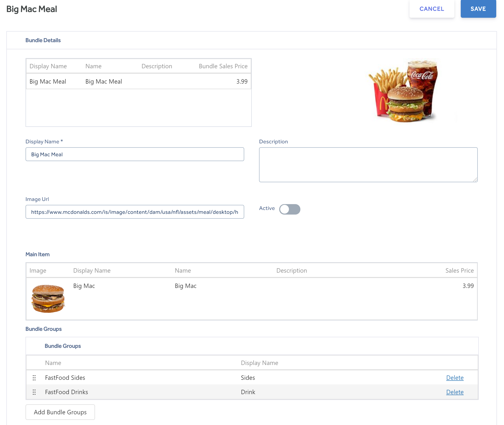504x425 pixels.
Task: Click the Image column header in Main Item
Action: click(x=38, y=270)
